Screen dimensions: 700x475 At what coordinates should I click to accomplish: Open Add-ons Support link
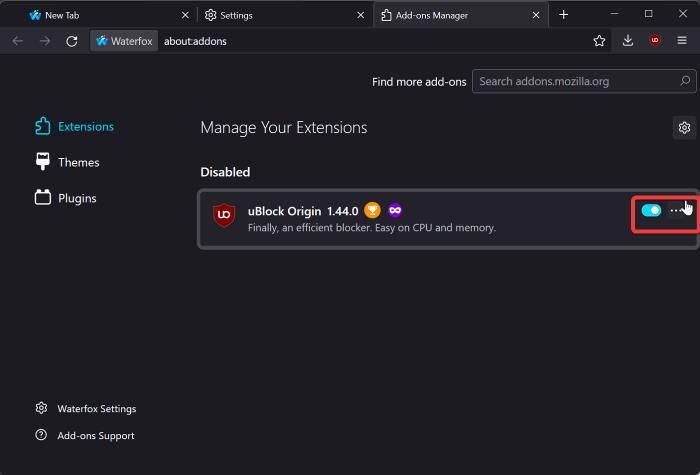[84, 435]
